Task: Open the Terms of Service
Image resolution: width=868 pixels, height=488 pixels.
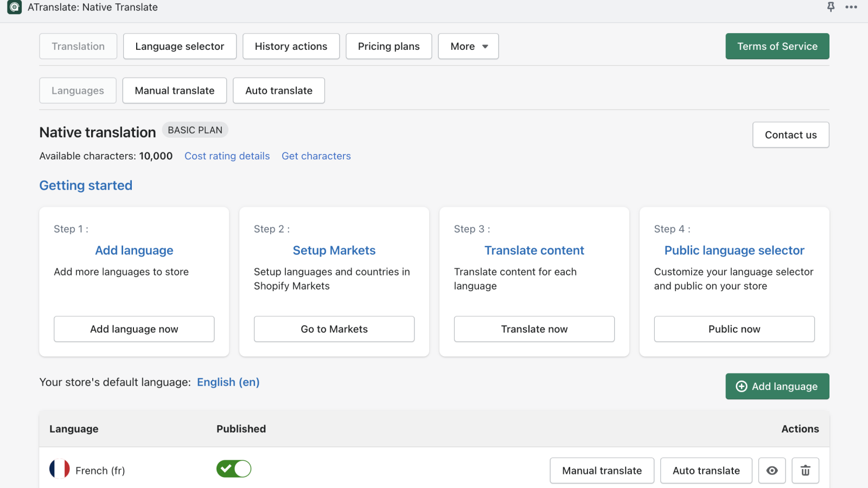Action: click(x=777, y=46)
